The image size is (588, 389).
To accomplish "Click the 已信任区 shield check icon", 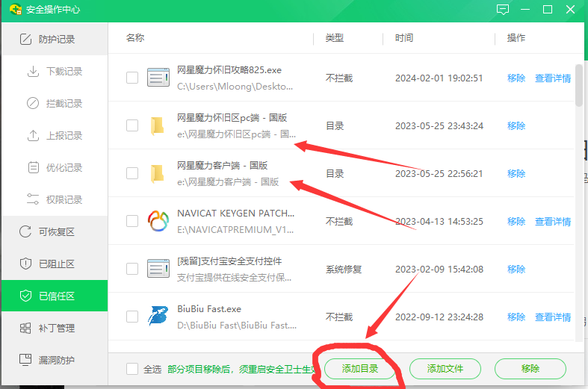I will pyautogui.click(x=25, y=296).
